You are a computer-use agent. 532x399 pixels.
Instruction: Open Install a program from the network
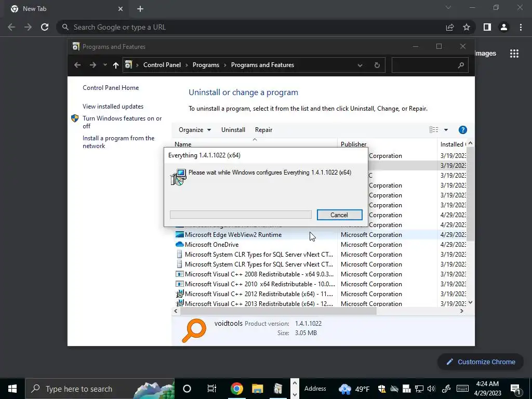click(118, 142)
